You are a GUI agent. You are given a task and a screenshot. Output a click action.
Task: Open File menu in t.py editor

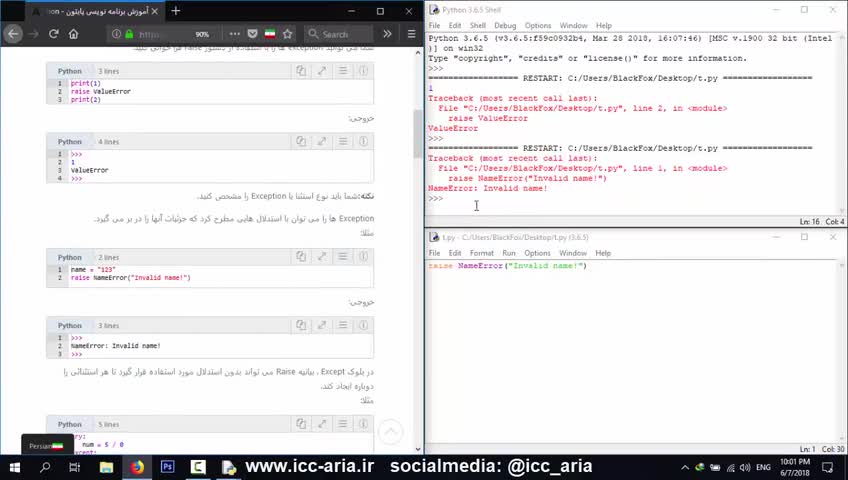point(434,253)
